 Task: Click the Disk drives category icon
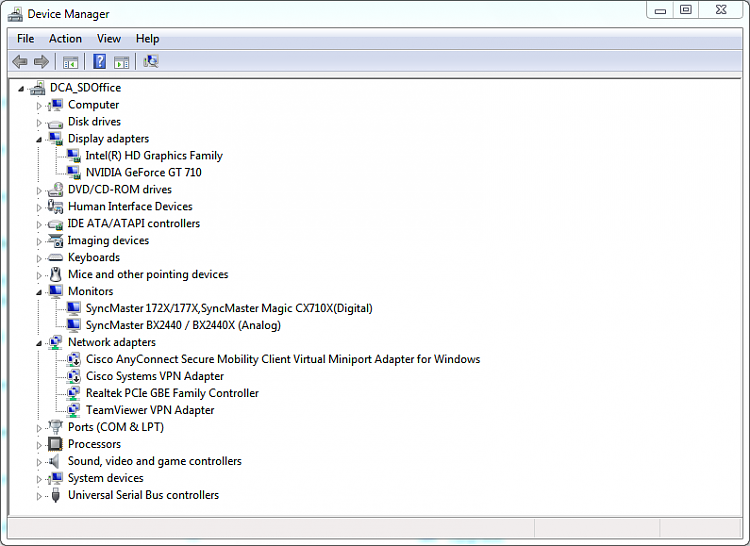point(55,123)
